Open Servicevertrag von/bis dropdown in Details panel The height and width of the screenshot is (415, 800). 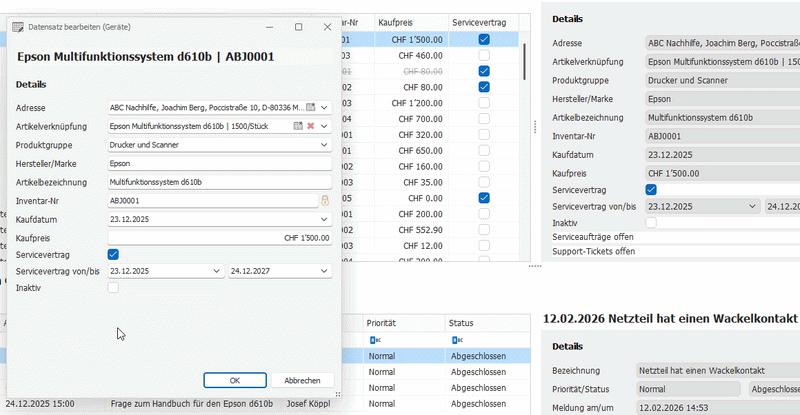point(752,206)
